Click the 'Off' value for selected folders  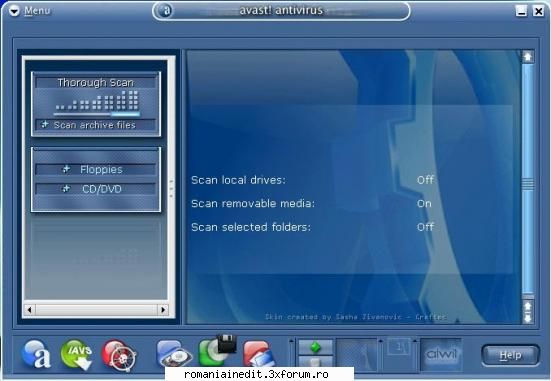click(x=425, y=227)
